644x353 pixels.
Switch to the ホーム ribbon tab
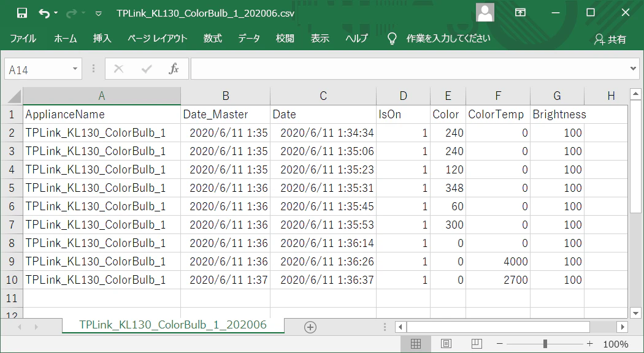pyautogui.click(x=66, y=39)
